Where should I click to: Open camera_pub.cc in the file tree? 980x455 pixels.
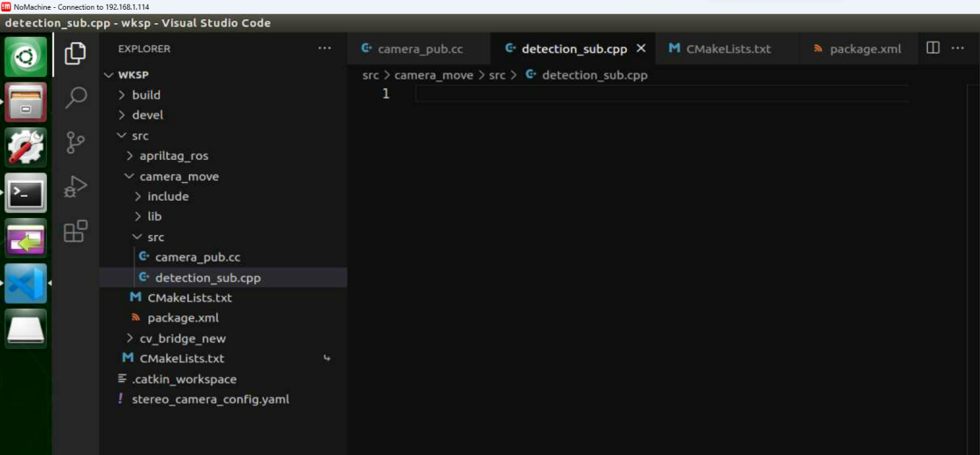tap(222, 257)
